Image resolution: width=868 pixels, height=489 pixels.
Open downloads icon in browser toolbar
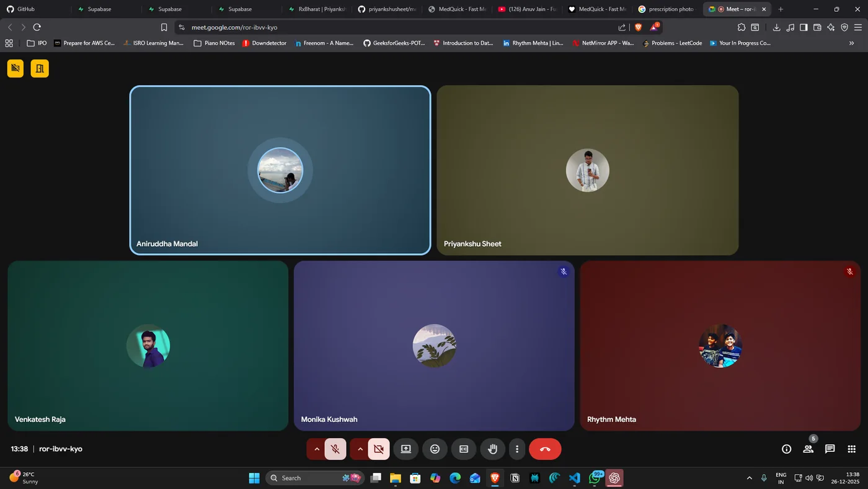tap(776, 27)
